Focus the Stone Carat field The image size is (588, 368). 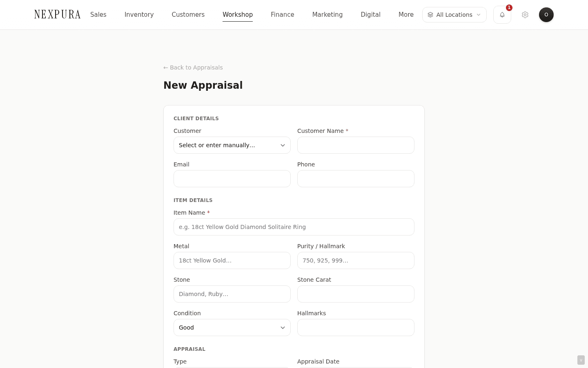356,294
